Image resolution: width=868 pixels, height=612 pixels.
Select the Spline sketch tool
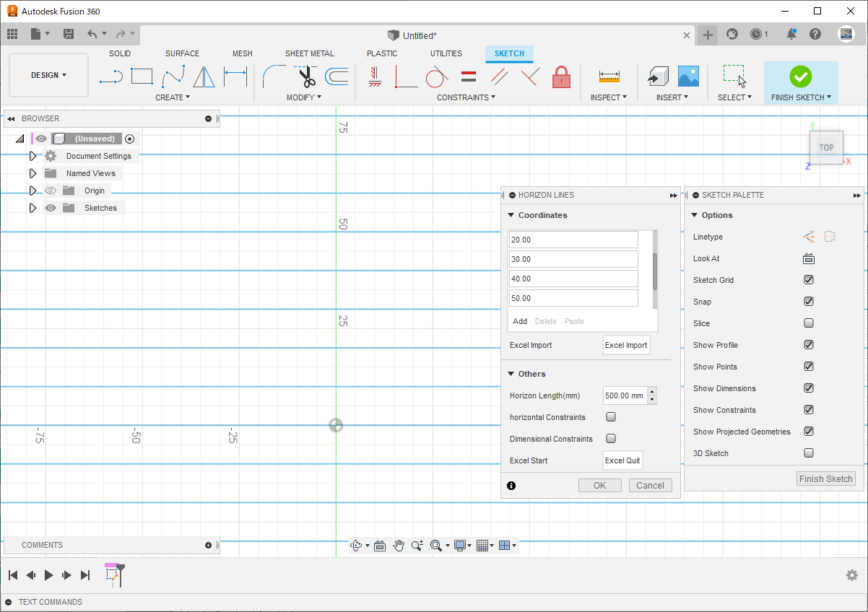coord(173,76)
